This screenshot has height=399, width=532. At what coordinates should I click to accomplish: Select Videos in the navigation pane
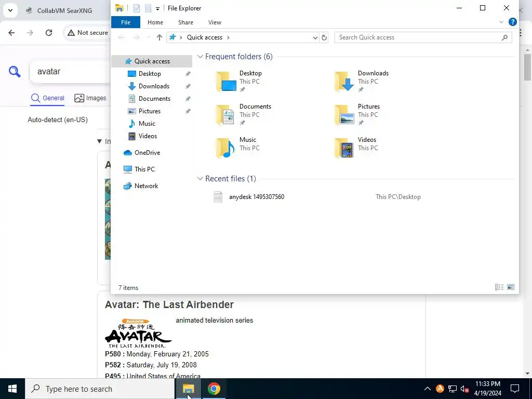tap(148, 136)
